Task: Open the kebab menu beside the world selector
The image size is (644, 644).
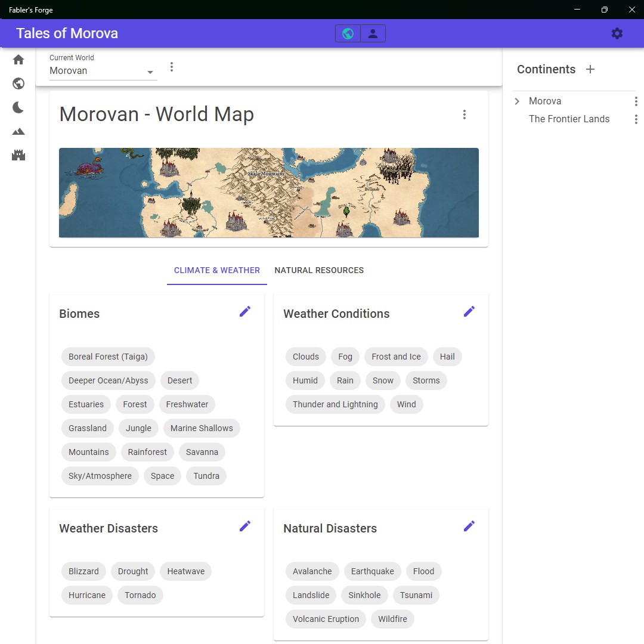Action: (172, 66)
